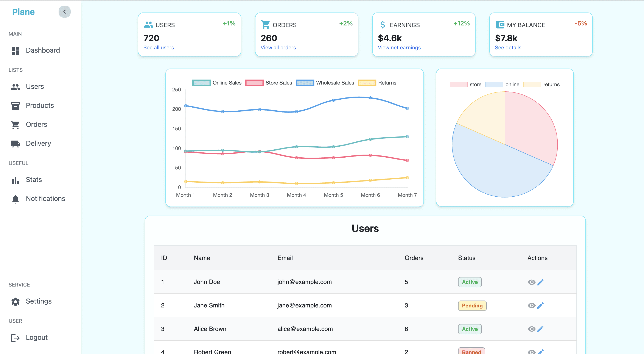Open the Dashboard menu item
Image resolution: width=644 pixels, height=354 pixels.
tap(43, 50)
